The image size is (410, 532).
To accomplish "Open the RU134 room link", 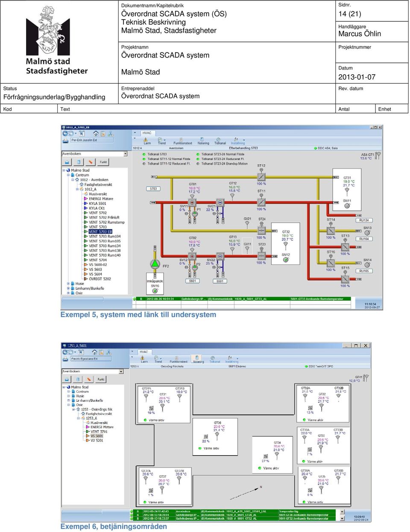I will [364, 220].
